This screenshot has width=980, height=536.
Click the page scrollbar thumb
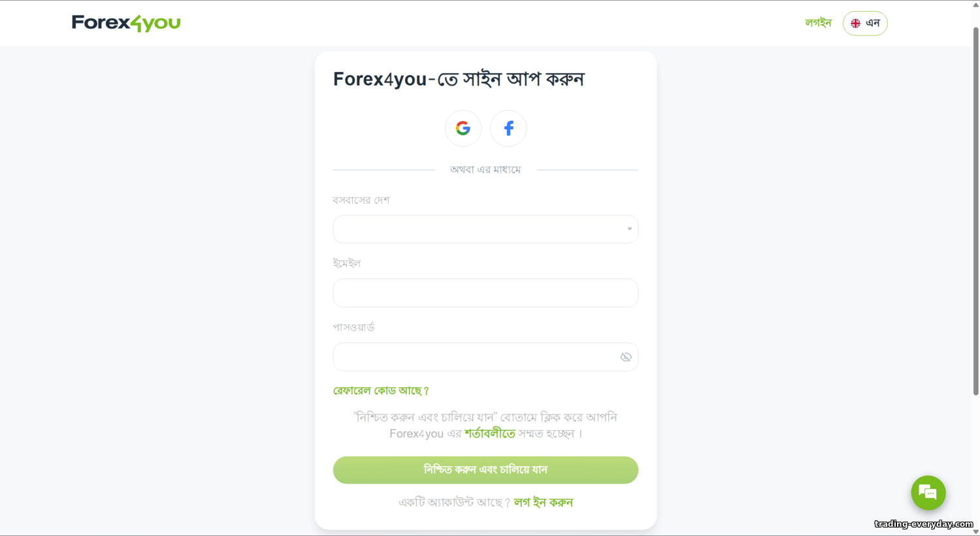coord(975,209)
